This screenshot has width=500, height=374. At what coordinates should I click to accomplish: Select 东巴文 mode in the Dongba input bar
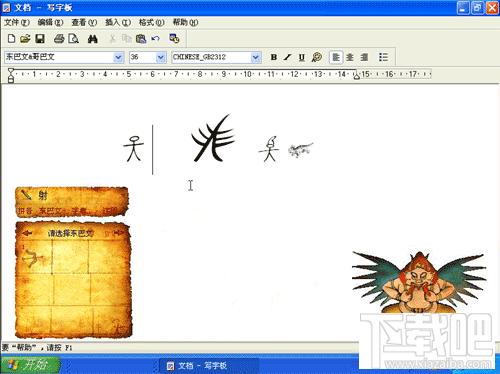[x=51, y=211]
